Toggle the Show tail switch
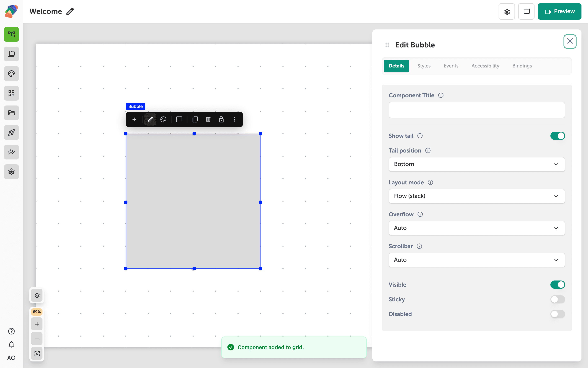The width and height of the screenshot is (588, 368). tap(558, 136)
